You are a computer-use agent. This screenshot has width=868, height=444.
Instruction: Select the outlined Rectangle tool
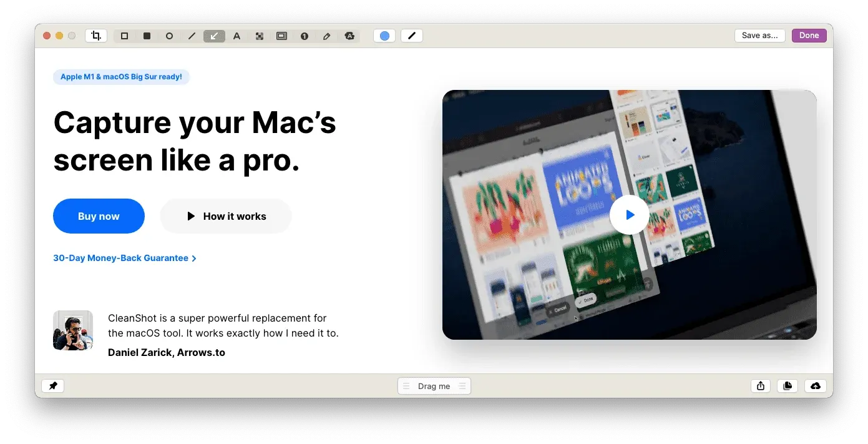click(124, 36)
